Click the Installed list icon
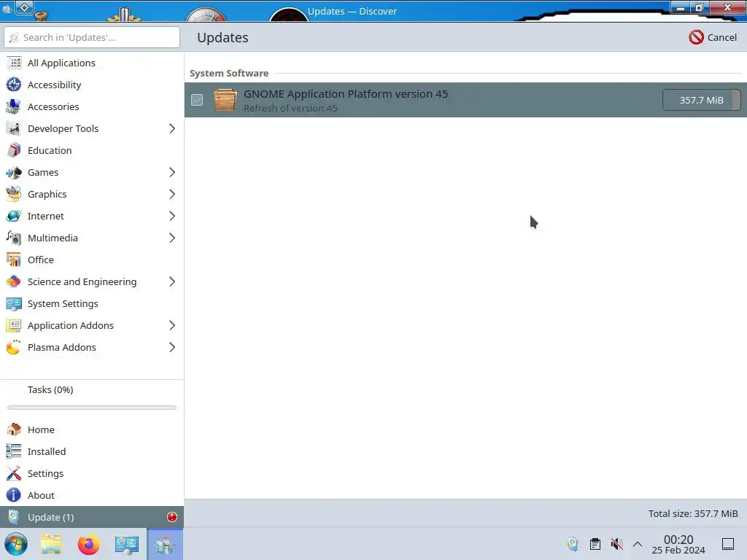Image resolution: width=747 pixels, height=560 pixels. (x=14, y=451)
